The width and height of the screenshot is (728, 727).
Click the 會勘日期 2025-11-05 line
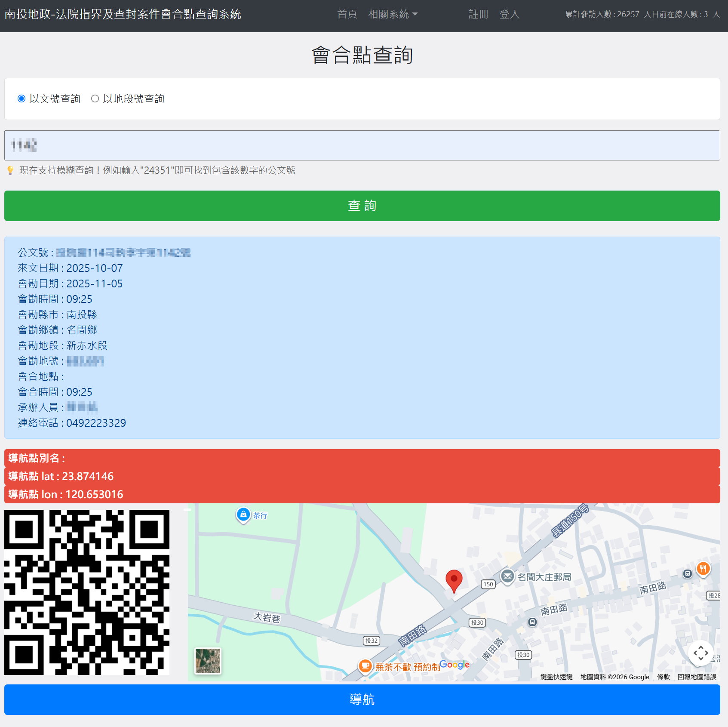(70, 283)
